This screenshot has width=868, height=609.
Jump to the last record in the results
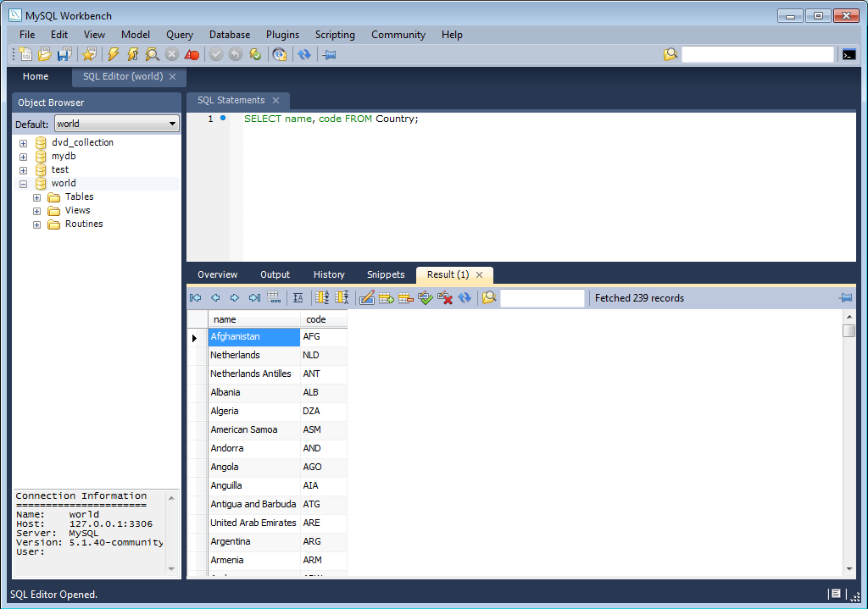coord(253,297)
